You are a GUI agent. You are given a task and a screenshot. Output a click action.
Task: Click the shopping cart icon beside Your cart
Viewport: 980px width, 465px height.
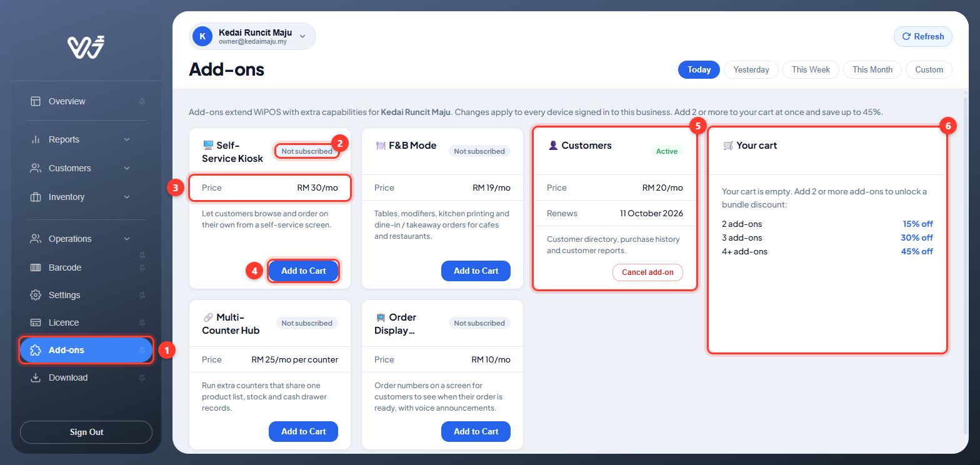[728, 146]
